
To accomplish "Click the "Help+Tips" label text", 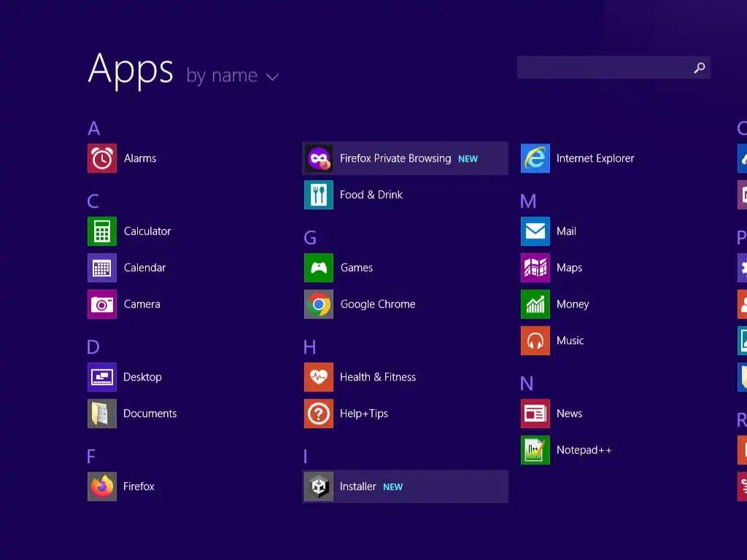I will (364, 413).
